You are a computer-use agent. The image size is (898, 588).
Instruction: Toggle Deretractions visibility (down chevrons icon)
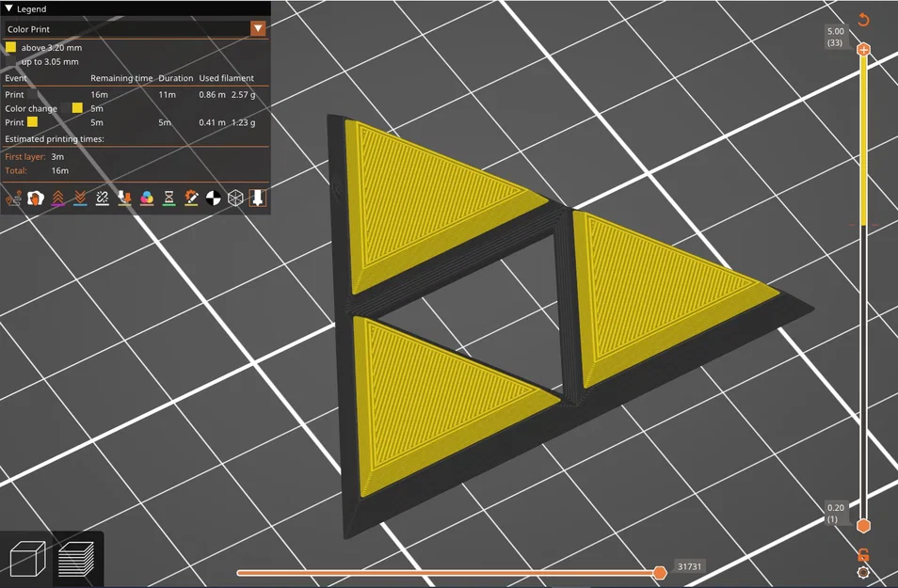click(80, 199)
